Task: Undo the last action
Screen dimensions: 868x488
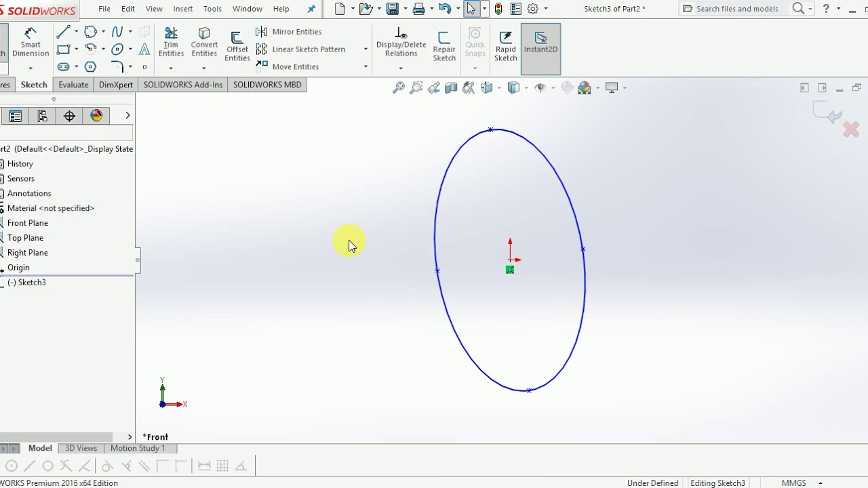Action: (x=444, y=9)
